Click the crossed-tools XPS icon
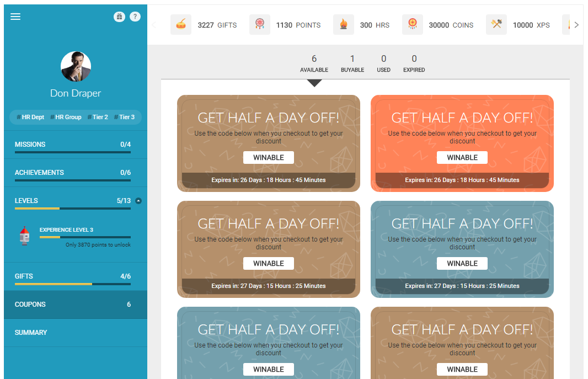Image resolution: width=588 pixels, height=379 pixels. 496,25
